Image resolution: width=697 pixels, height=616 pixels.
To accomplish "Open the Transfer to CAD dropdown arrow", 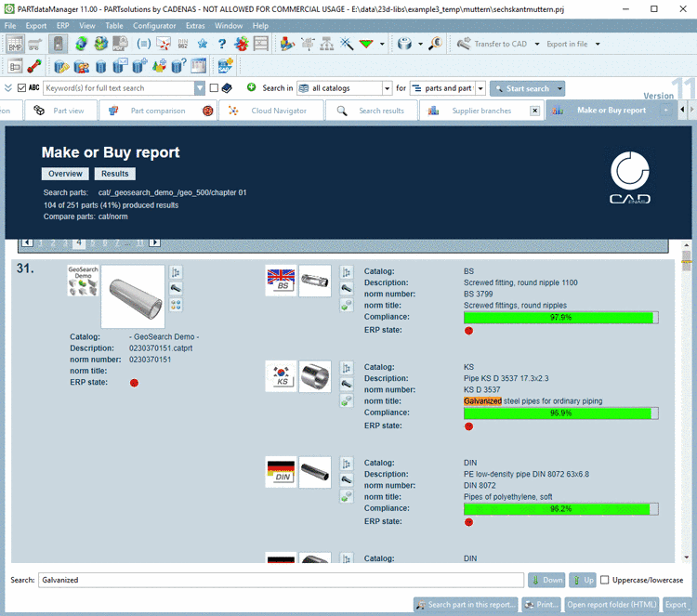I will coord(537,44).
